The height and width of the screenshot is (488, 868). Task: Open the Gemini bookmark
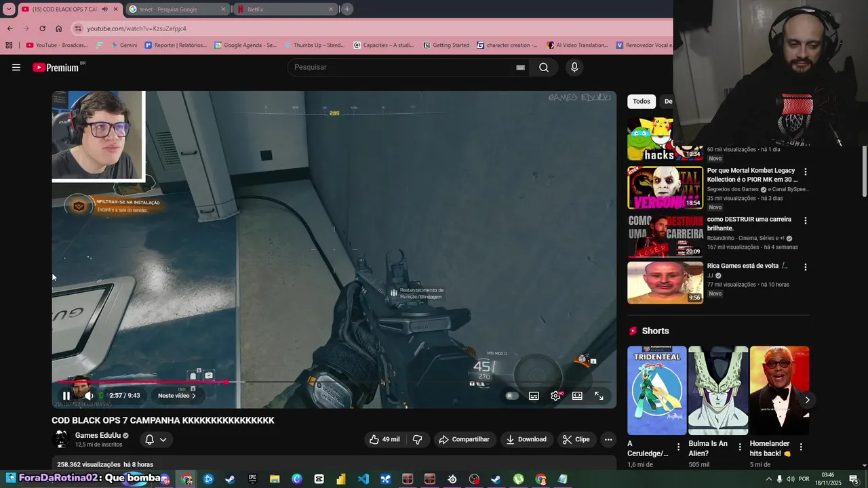(x=123, y=45)
